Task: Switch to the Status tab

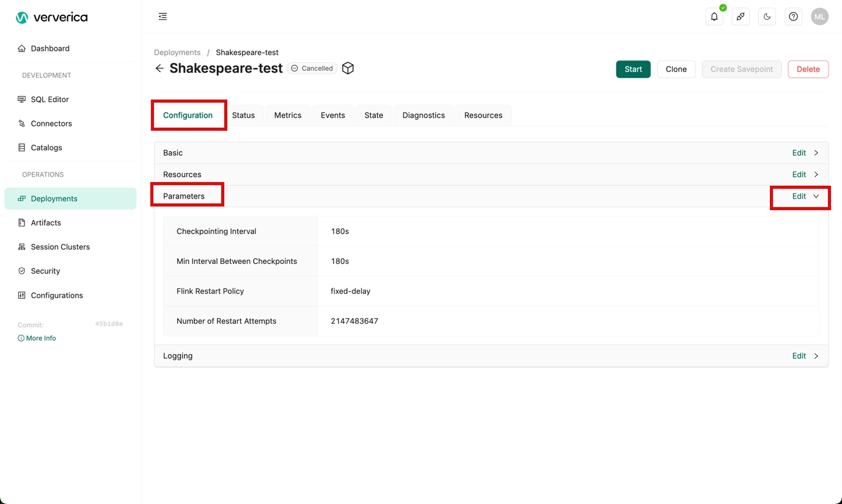Action: tap(243, 115)
